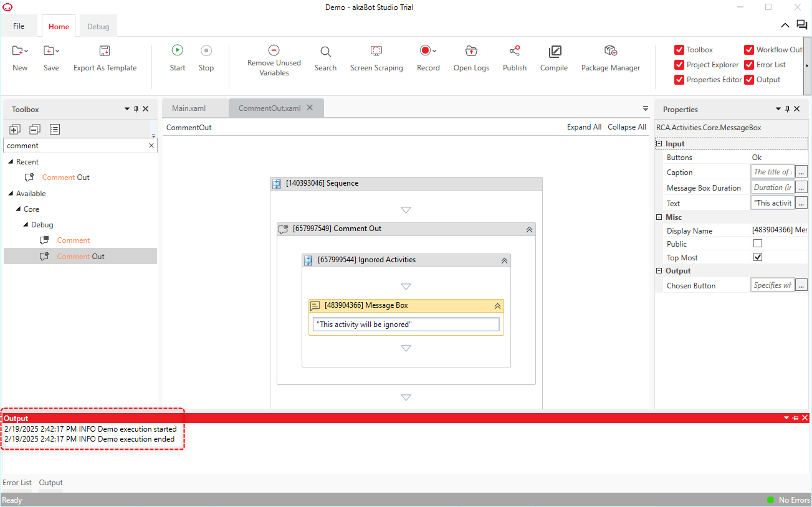Click the Message Box text field
Viewport: 812px width, 507px height.
(x=406, y=325)
